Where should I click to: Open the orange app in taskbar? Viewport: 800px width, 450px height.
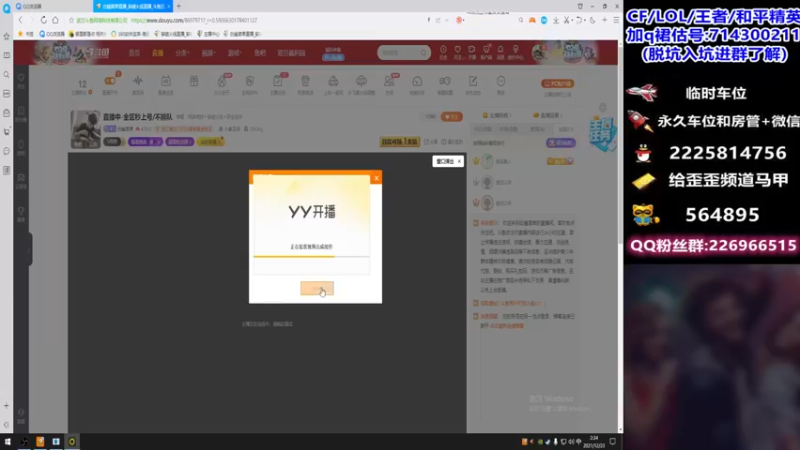[x=40, y=442]
